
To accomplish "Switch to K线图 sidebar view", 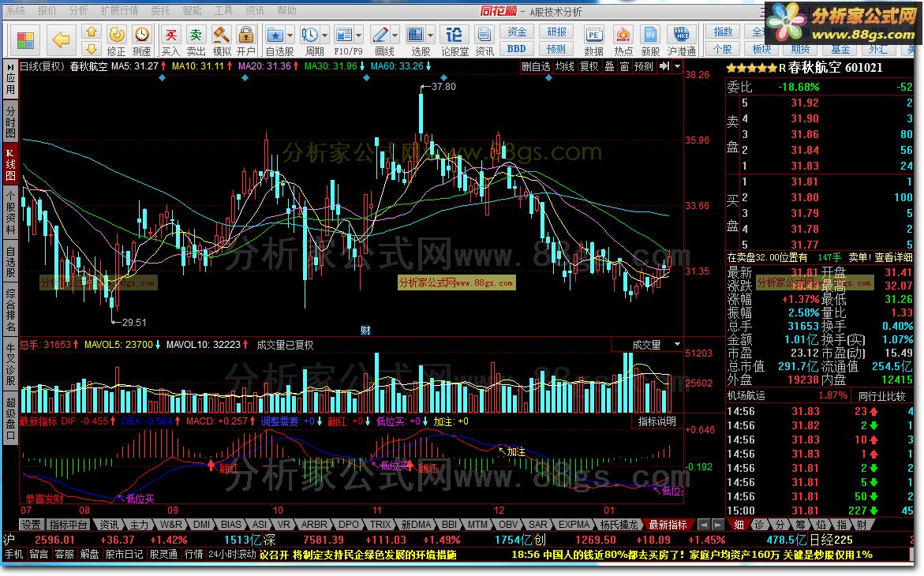I will coord(10,164).
